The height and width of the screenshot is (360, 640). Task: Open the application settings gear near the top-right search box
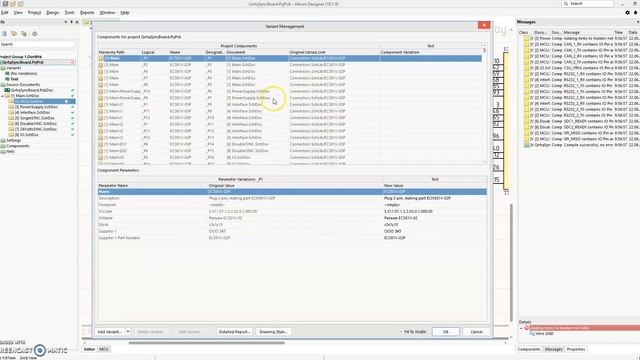tap(627, 13)
